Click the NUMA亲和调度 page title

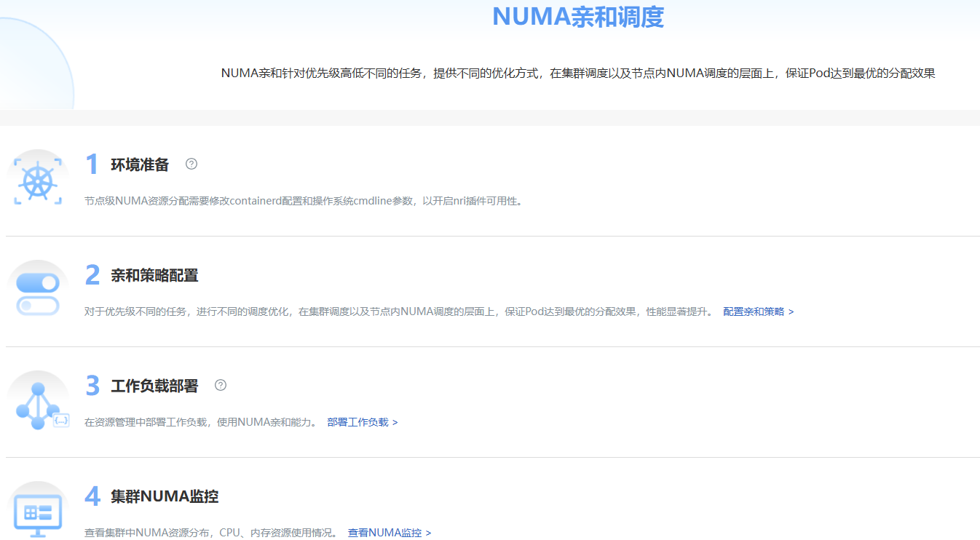(578, 17)
